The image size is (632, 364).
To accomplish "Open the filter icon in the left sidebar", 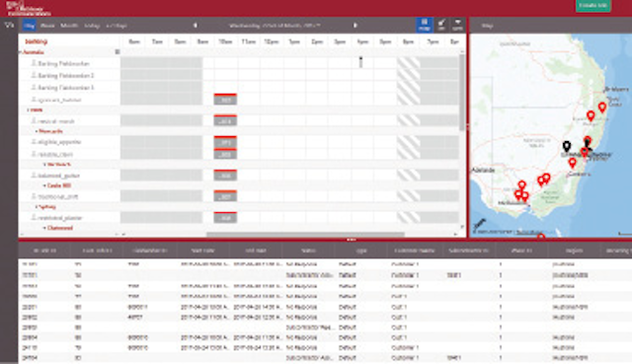I will click(9, 26).
